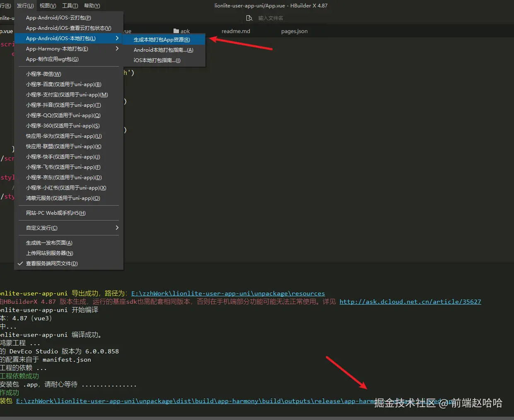The width and height of the screenshot is (514, 420).
Task: Open the 视图(V) menu
Action: pos(48,5)
